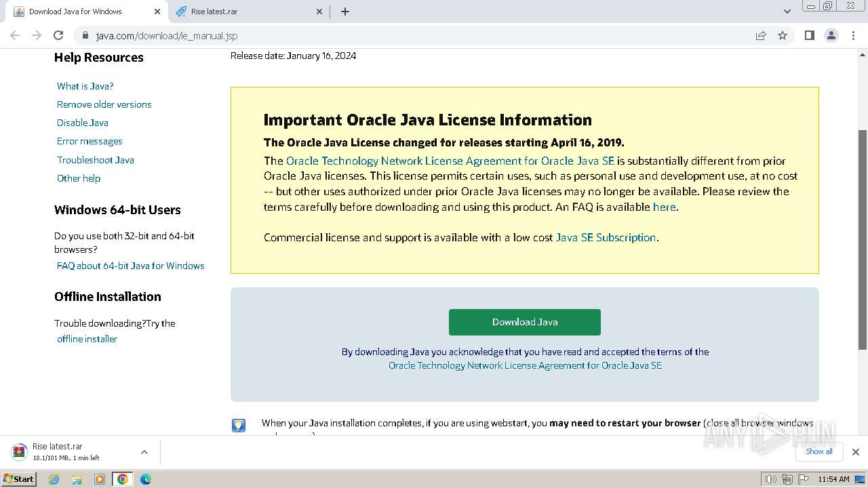
Task: Open the Chrome three-dot menu
Action: coord(853,35)
